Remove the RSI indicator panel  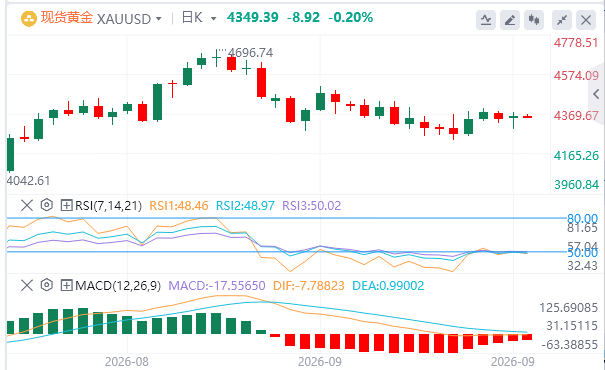click(x=27, y=205)
